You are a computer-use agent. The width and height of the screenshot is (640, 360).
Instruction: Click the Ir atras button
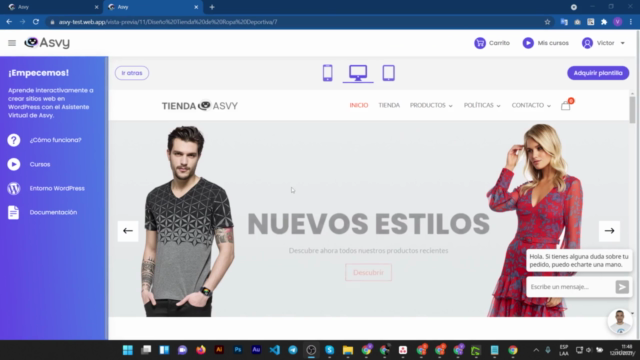pos(132,73)
